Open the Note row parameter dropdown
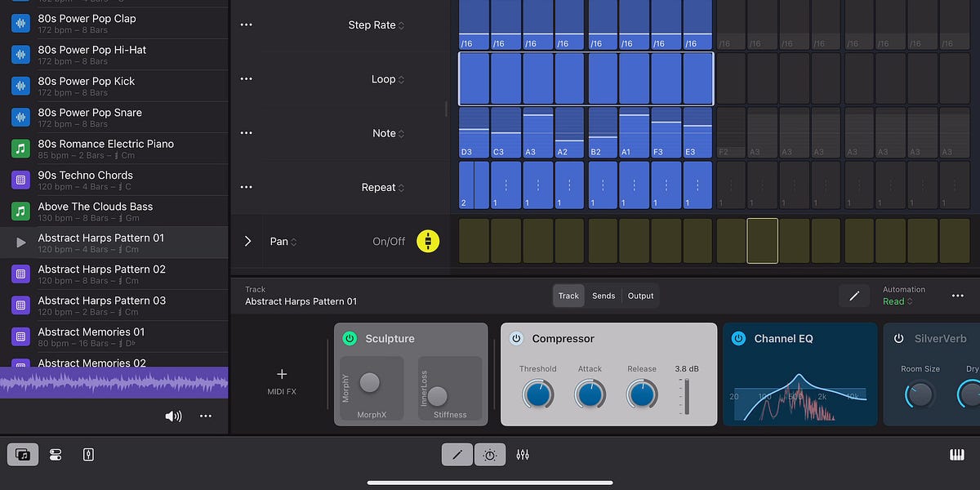This screenshot has width=980, height=490. tap(389, 133)
